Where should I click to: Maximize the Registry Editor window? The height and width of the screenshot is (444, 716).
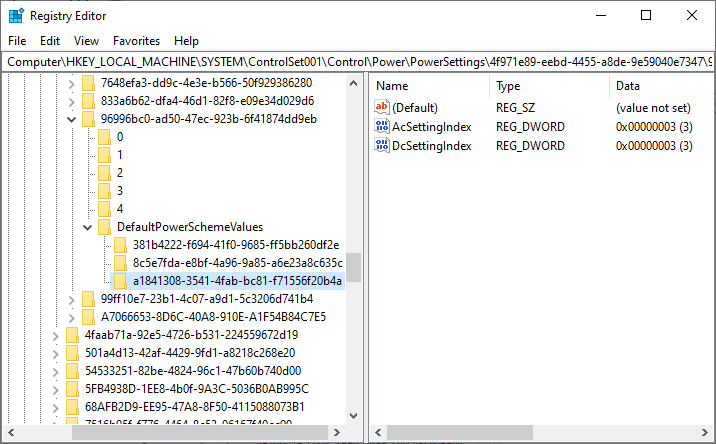[x=646, y=16]
